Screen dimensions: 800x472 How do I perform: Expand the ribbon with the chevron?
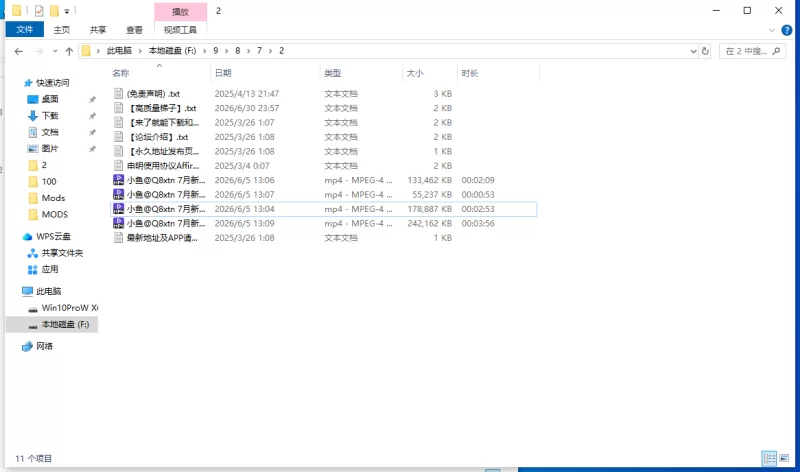pyautogui.click(x=771, y=30)
